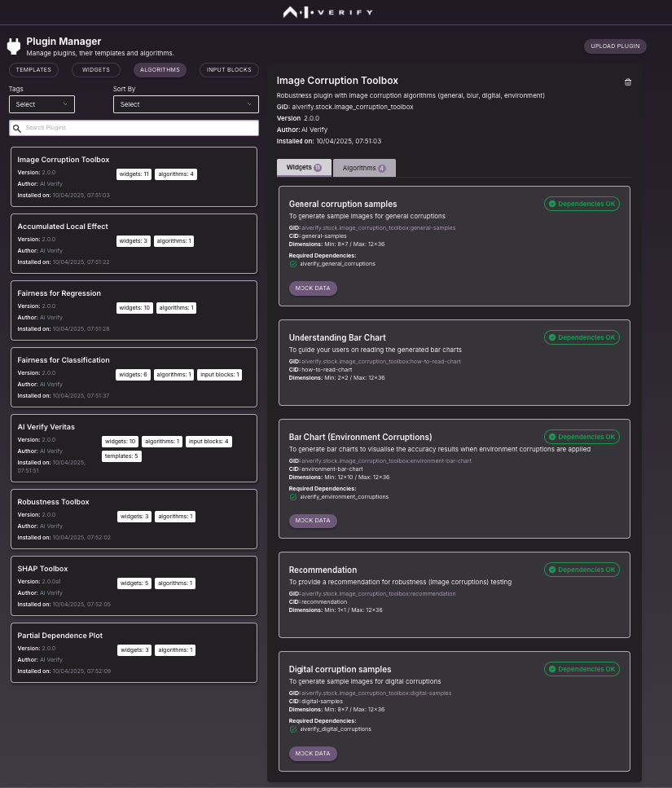Click the Plugin Manager plug icon

14,46
